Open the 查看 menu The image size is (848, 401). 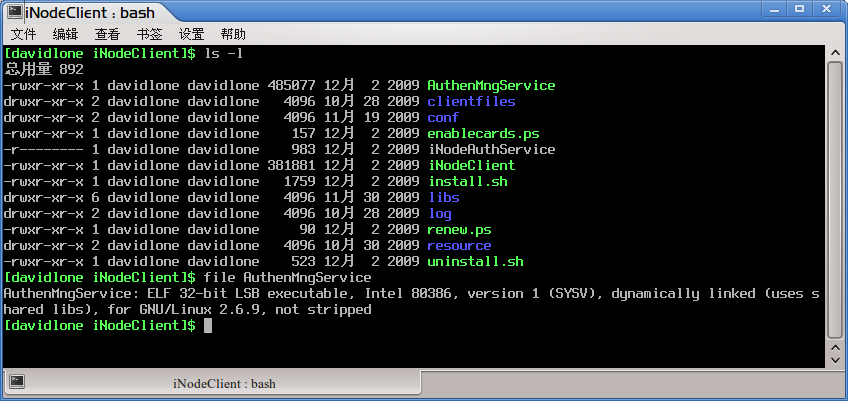107,35
